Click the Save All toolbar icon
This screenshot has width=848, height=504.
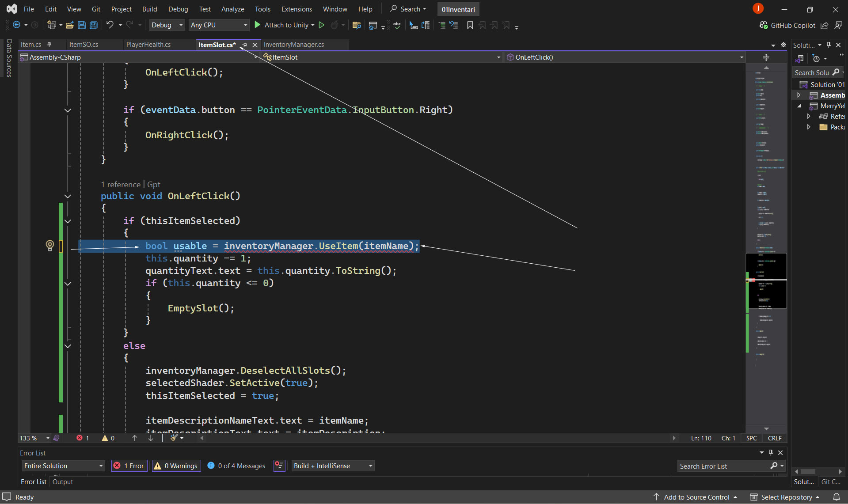94,25
